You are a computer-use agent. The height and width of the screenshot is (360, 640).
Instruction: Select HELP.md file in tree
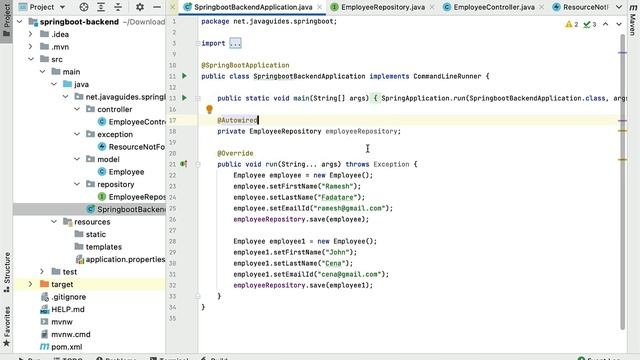(62, 309)
